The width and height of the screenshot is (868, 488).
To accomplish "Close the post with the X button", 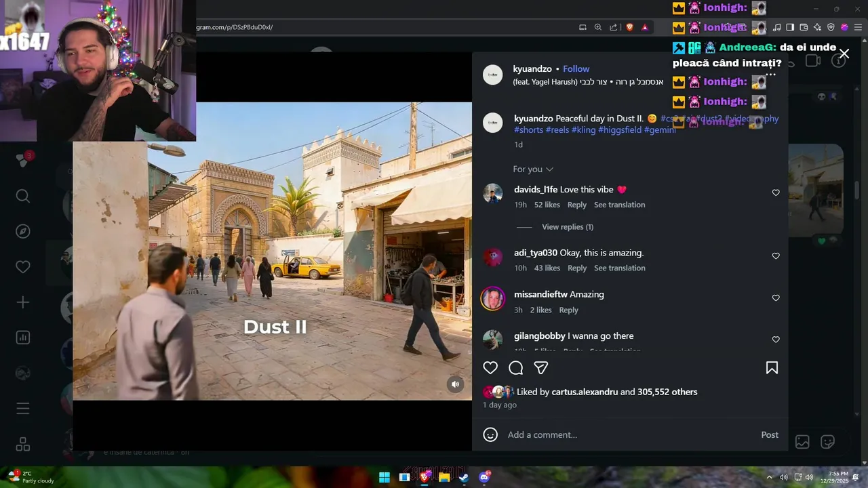I will point(844,54).
